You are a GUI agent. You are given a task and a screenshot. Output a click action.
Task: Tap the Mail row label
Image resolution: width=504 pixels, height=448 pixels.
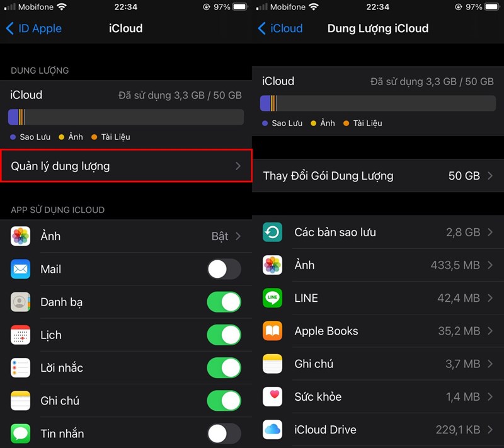(51, 269)
